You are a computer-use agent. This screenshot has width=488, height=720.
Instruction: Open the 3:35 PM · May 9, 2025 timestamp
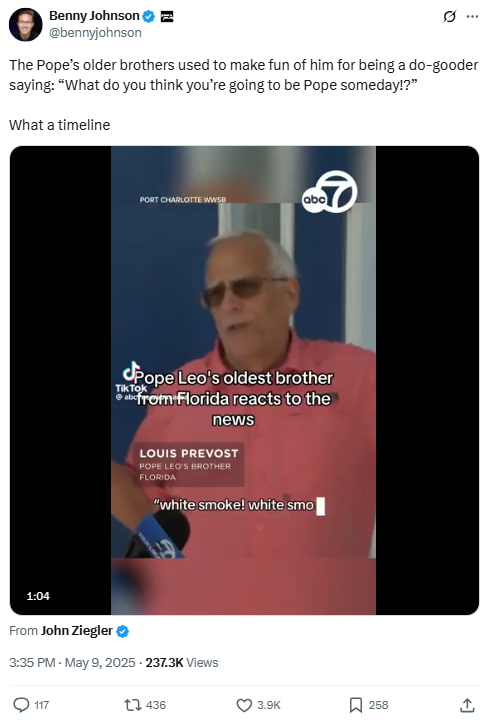[x=72, y=663]
